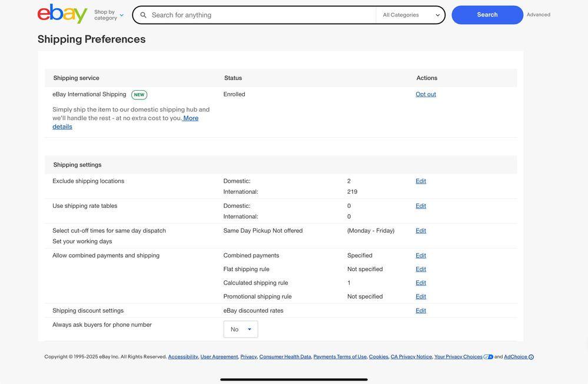Open the AdChoice link

point(516,356)
